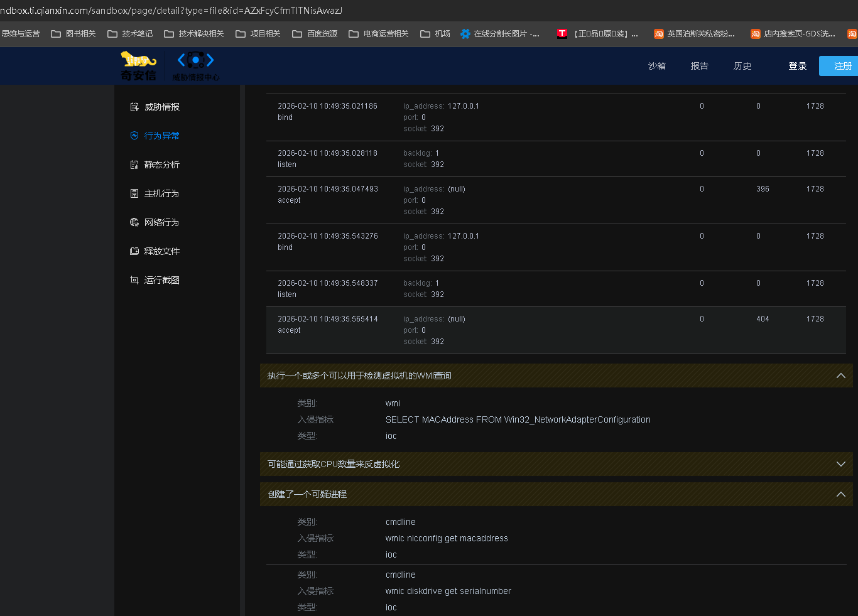The width and height of the screenshot is (858, 616).
Task: Click the value 404 in the accept row
Action: pos(763,319)
